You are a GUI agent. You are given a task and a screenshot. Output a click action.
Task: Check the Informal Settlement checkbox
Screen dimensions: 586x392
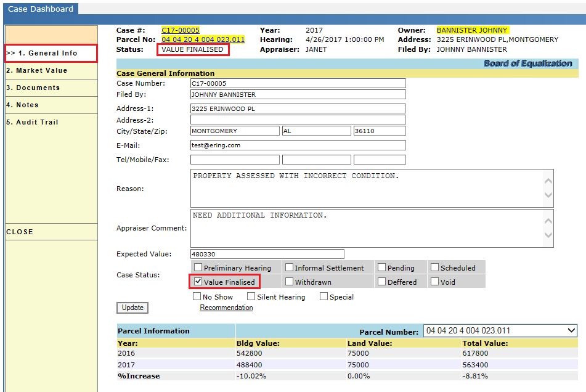(x=289, y=267)
